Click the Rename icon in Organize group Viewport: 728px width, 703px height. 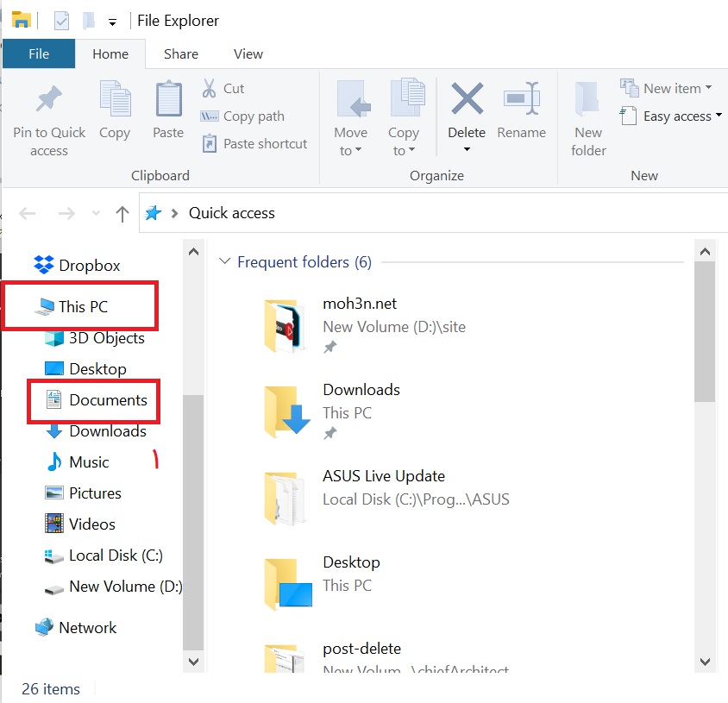[x=521, y=101]
